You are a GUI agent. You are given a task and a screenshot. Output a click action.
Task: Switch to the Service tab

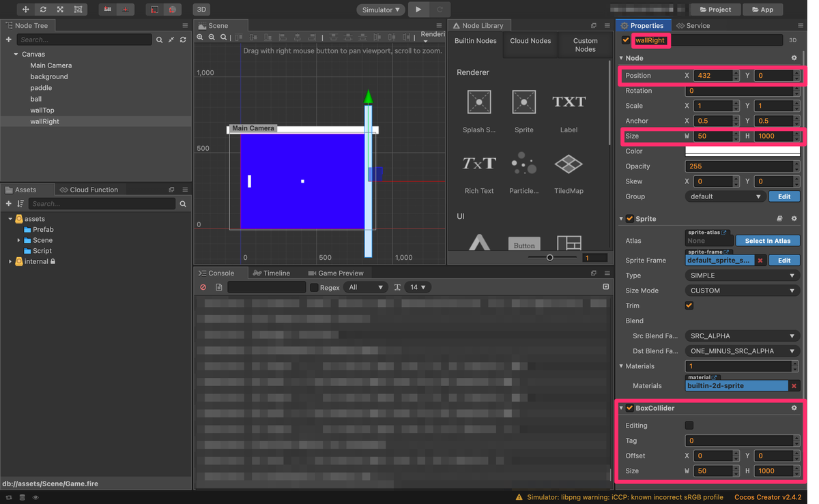point(693,25)
